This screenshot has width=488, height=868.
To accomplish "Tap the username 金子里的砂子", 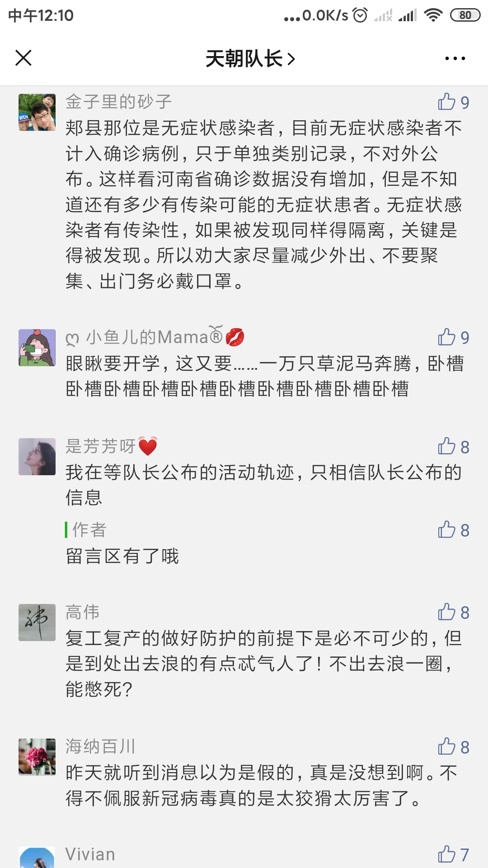I will (118, 102).
